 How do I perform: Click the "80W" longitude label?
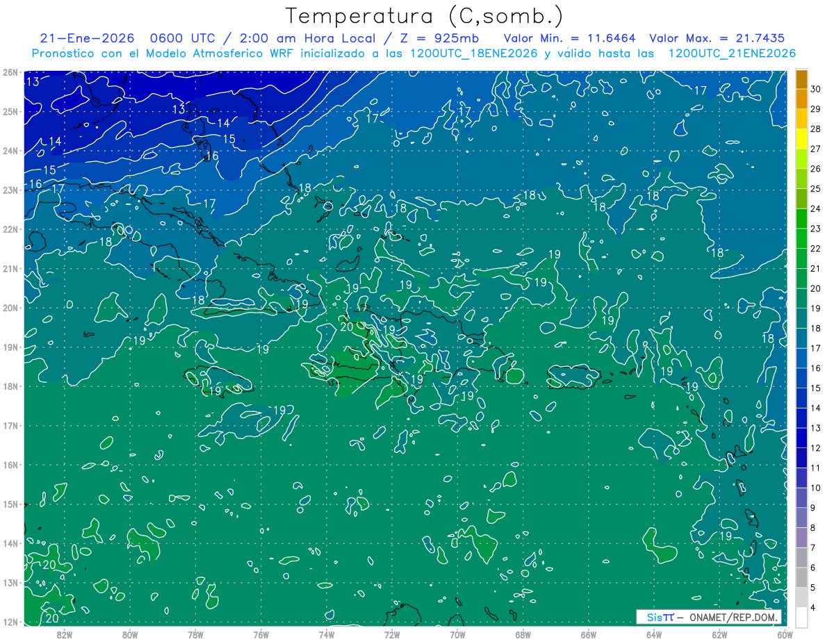(130, 635)
